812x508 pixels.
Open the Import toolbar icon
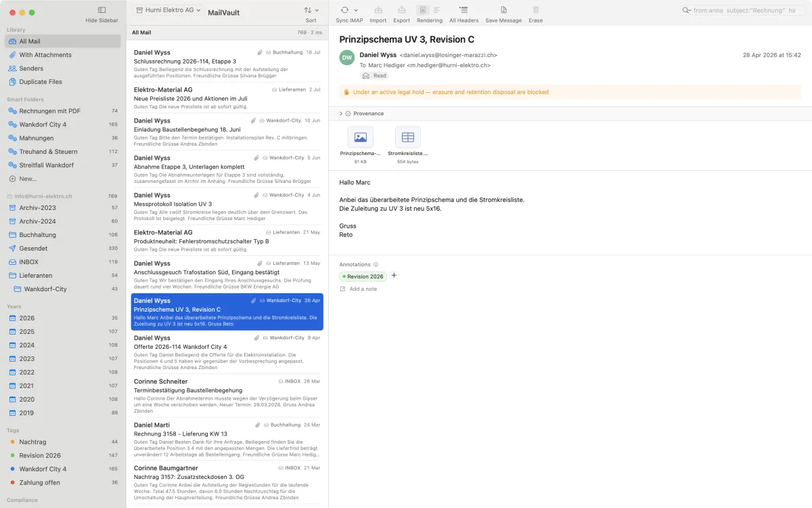coord(378,10)
